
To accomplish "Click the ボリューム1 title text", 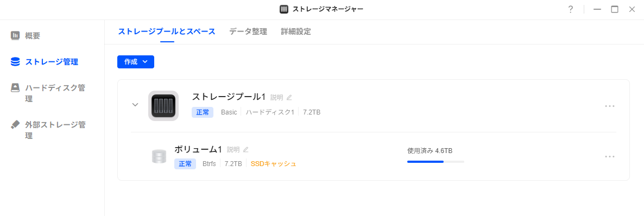I will 198,149.
